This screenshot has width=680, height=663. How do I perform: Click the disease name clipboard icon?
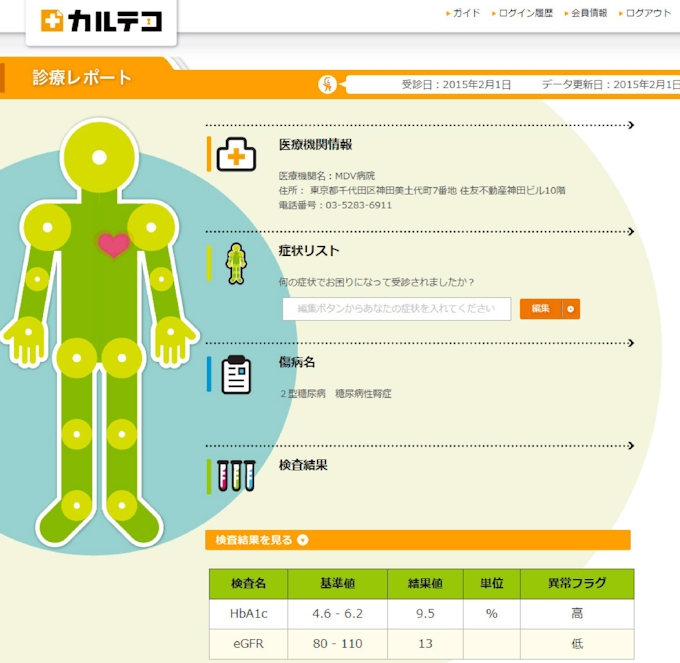tap(236, 374)
